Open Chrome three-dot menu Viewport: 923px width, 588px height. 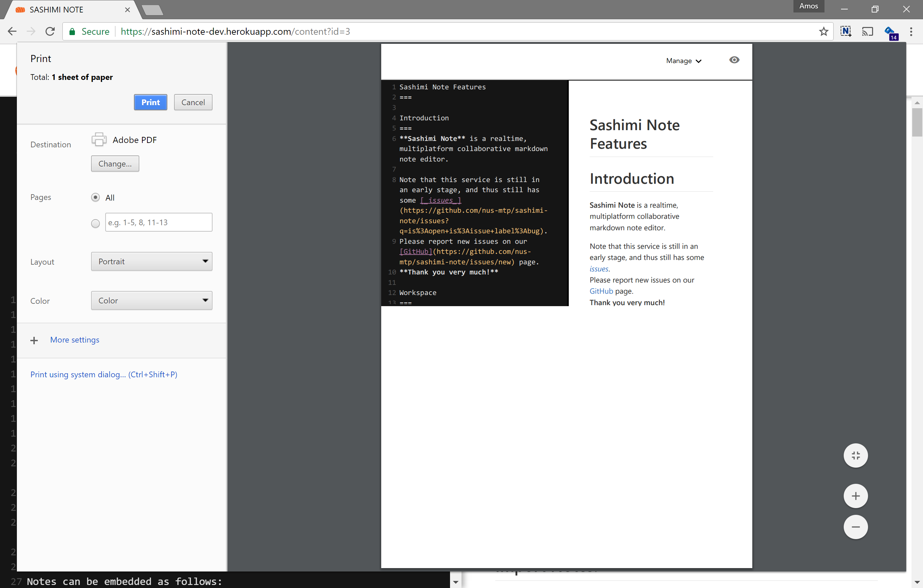pyautogui.click(x=911, y=31)
